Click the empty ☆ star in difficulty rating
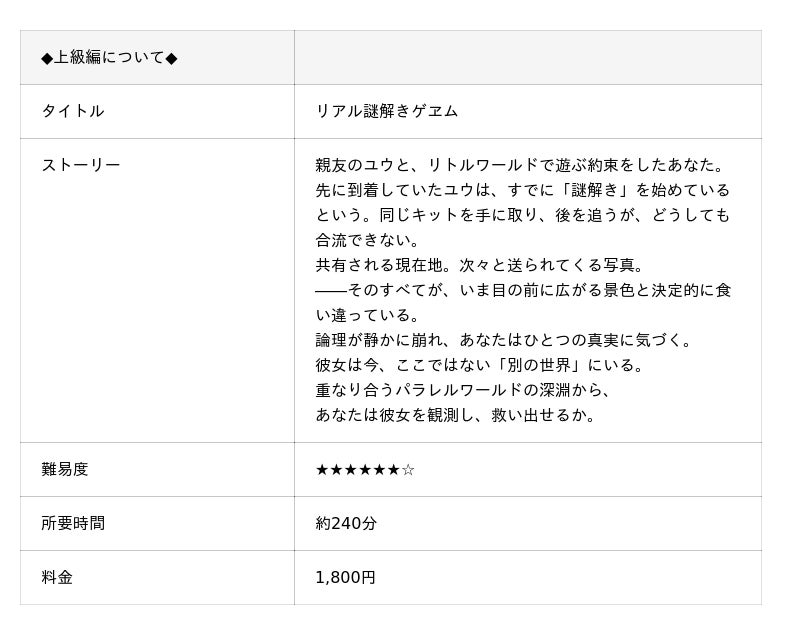800x635 pixels. 408,470
